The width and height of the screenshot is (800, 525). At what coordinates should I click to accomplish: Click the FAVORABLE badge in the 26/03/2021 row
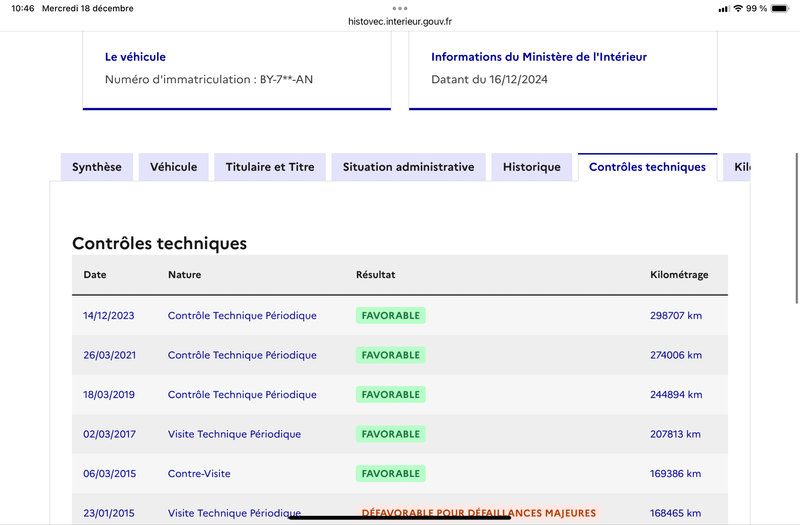coord(391,355)
